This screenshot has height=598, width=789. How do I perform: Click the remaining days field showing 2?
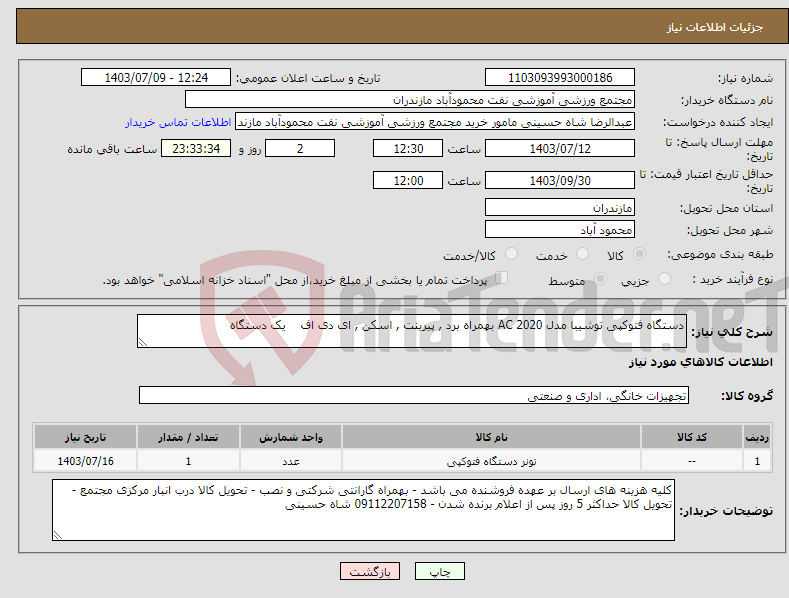click(x=300, y=148)
